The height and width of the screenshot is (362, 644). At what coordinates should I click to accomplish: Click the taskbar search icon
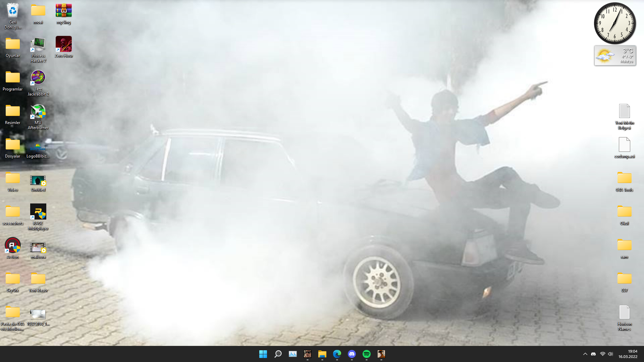tap(278, 354)
